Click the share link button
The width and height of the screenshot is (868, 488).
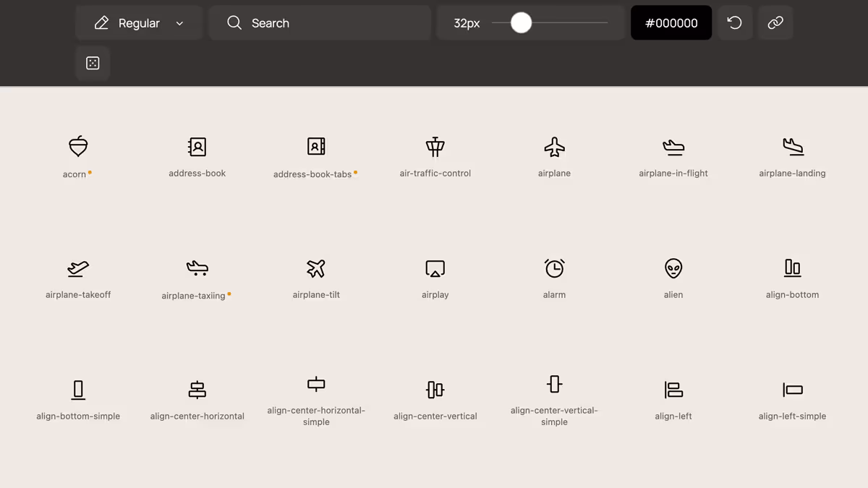[775, 22]
